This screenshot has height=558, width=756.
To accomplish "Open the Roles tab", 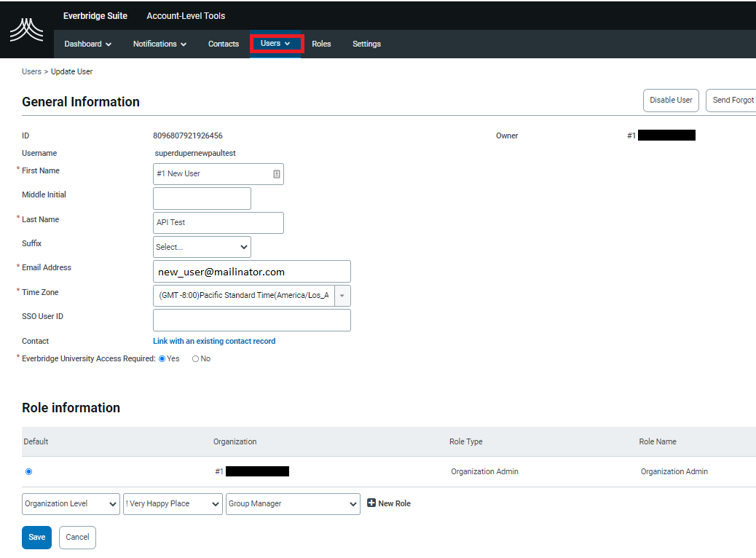I will 321,44.
